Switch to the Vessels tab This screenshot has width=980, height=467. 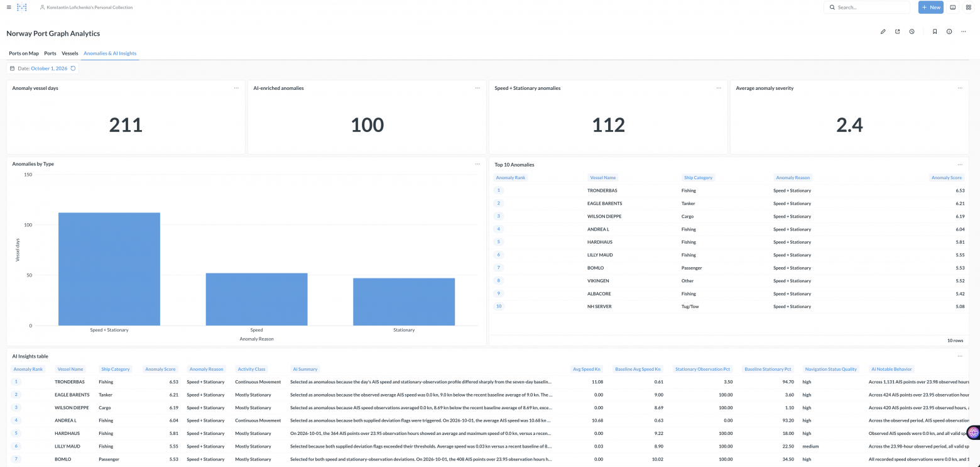coord(70,53)
